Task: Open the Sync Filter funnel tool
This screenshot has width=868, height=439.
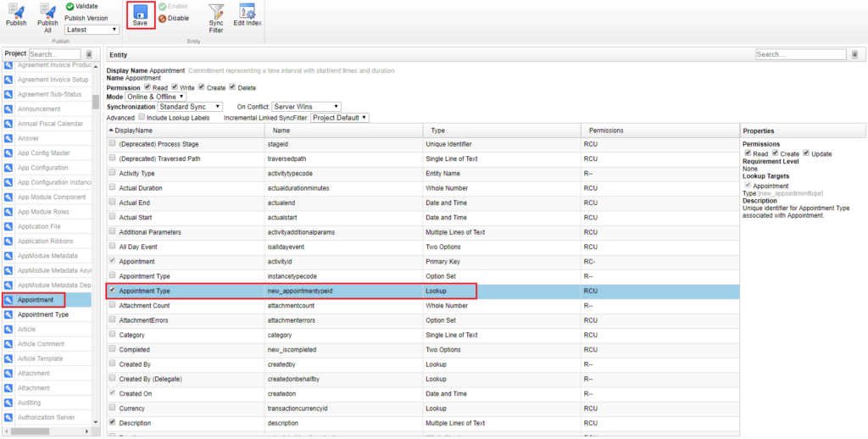Action: click(x=216, y=11)
